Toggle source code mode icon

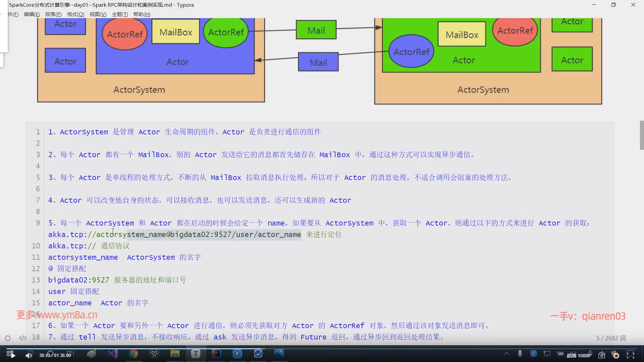click(x=23, y=338)
